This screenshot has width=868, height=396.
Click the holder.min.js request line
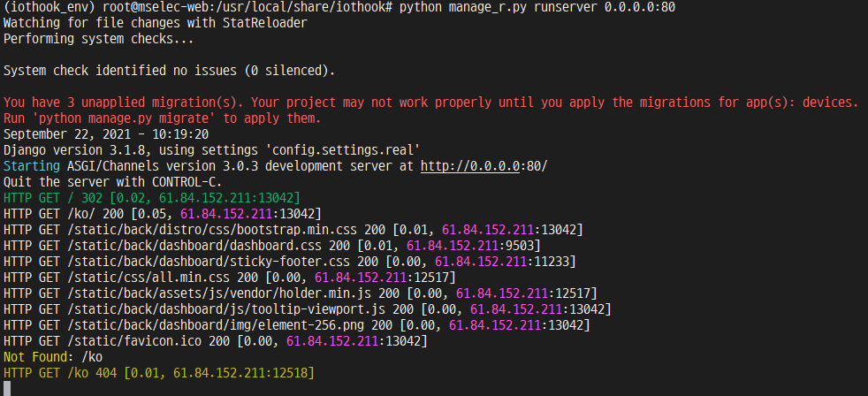300,293
